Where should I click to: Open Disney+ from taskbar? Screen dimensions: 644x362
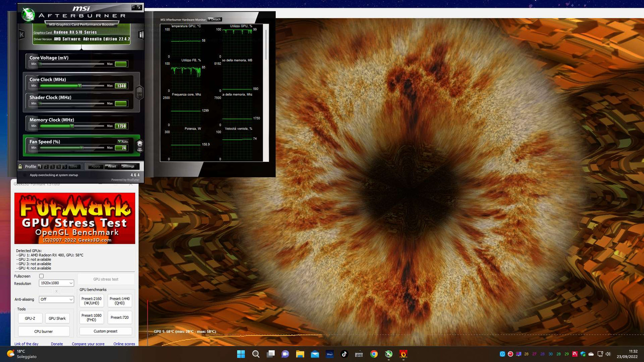click(x=330, y=353)
